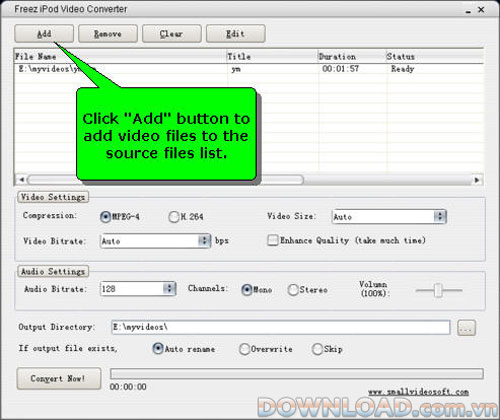Select MPEG-4 compression radio button

click(105, 217)
